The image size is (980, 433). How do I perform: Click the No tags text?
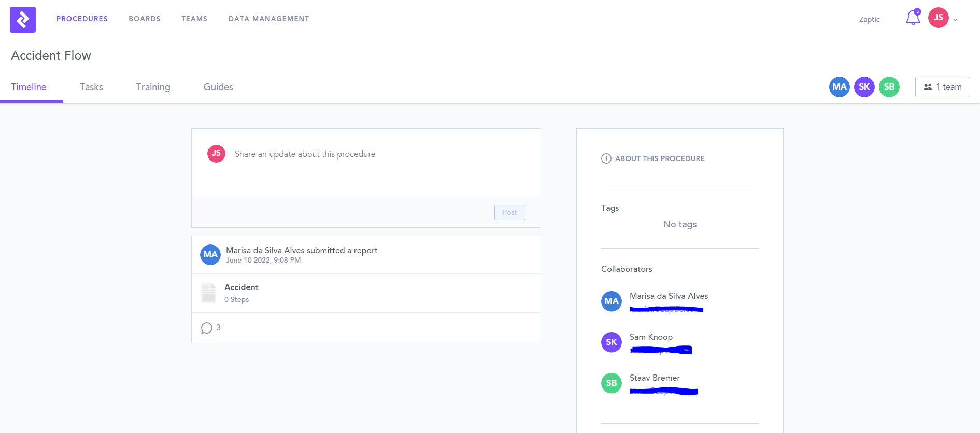(680, 224)
